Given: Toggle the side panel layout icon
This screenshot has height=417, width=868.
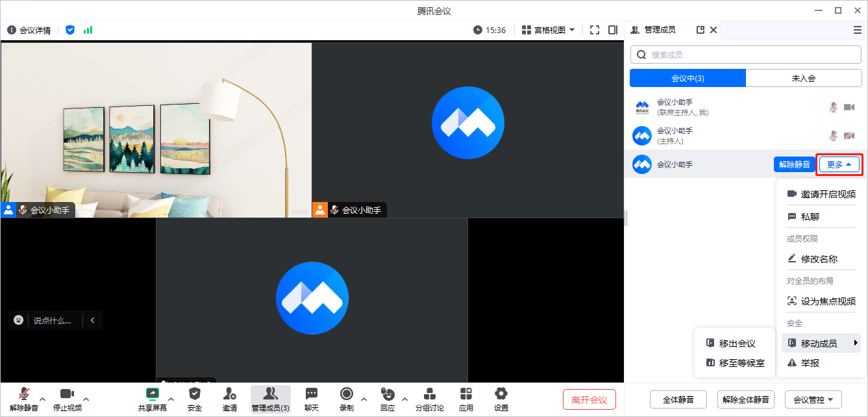Looking at the screenshot, I should point(613,30).
